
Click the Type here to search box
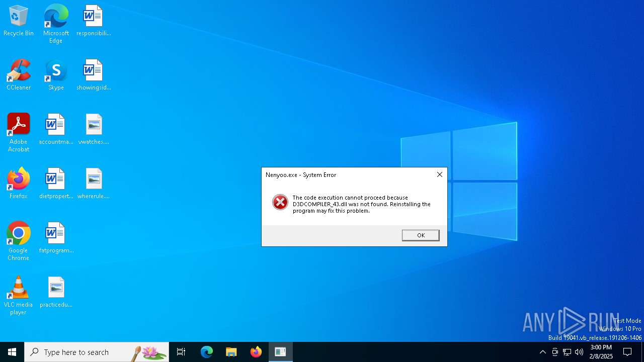click(x=97, y=352)
